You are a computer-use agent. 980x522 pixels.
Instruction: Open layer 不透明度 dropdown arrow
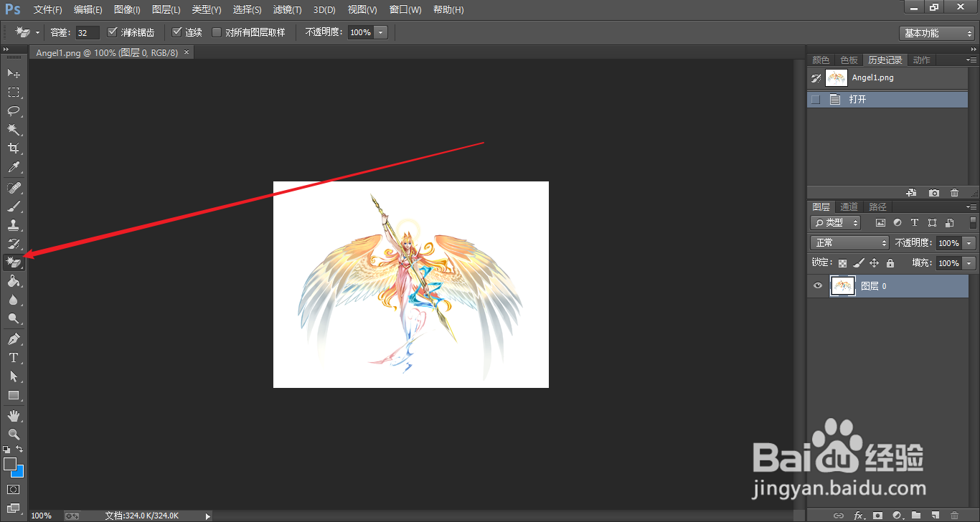pyautogui.click(x=970, y=243)
